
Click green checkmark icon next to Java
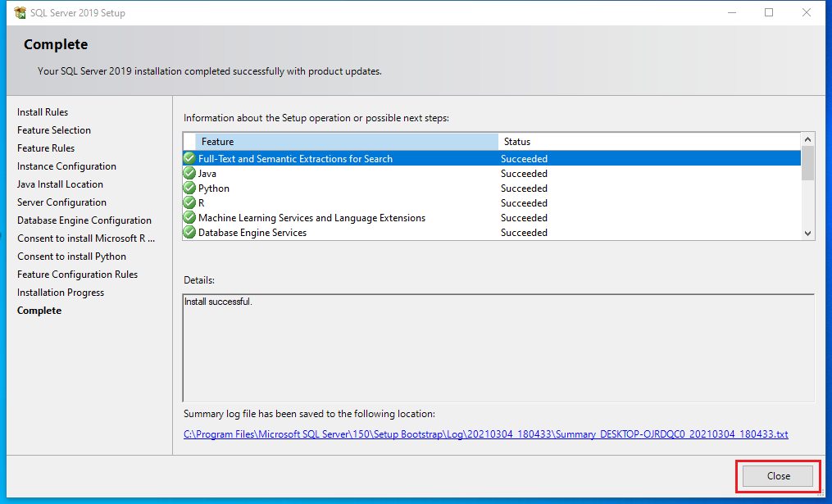point(189,174)
